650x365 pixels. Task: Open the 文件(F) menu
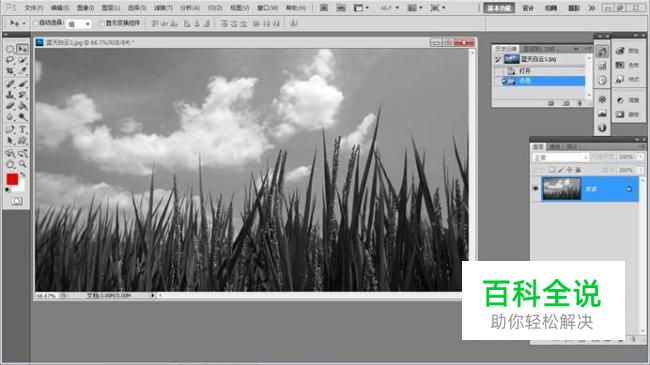34,8
